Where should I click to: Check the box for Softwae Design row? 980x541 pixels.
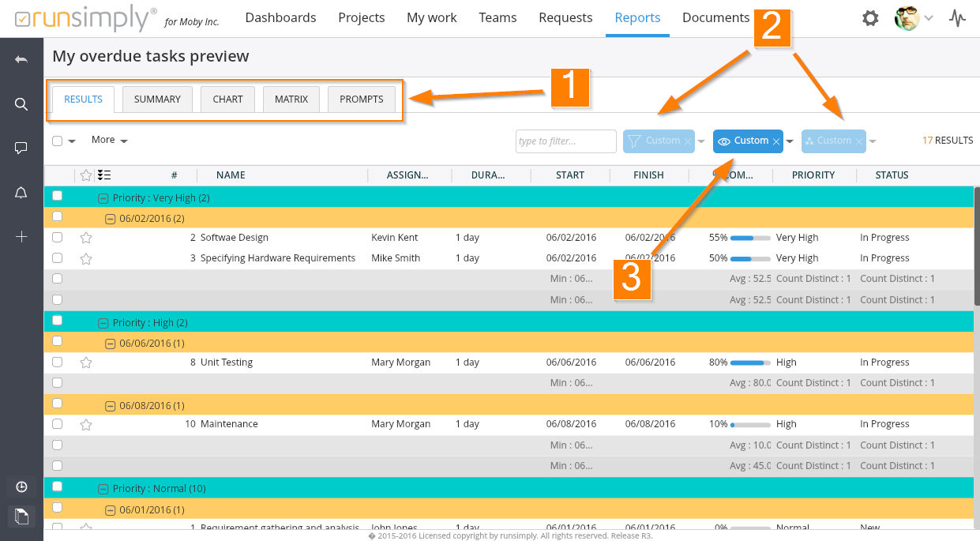[x=57, y=237]
